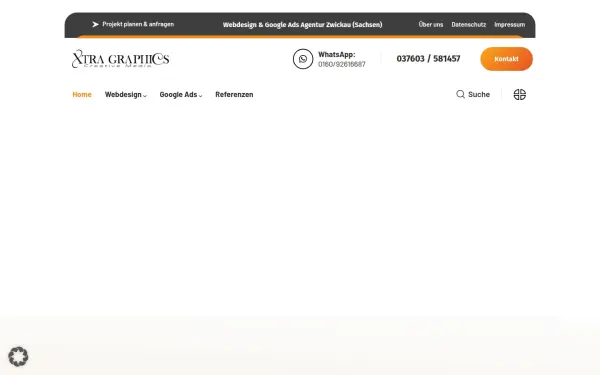Open the Referenzen menu item
600x375 pixels.
pyautogui.click(x=234, y=95)
